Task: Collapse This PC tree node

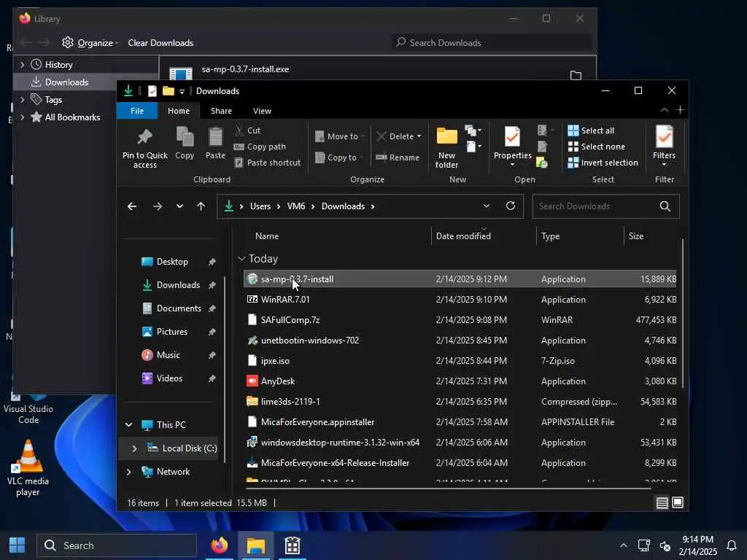Action: pyautogui.click(x=128, y=425)
